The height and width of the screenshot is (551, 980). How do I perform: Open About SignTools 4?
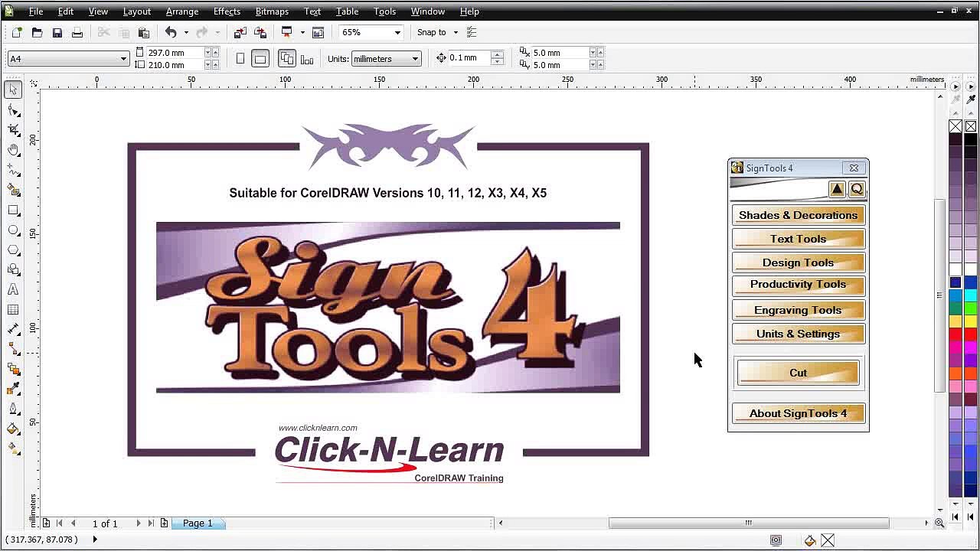798,413
